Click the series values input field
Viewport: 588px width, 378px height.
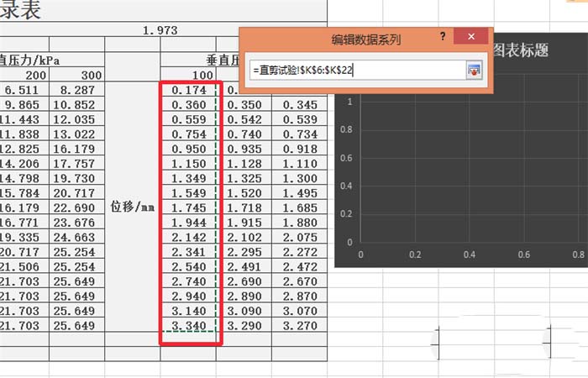[x=357, y=71]
